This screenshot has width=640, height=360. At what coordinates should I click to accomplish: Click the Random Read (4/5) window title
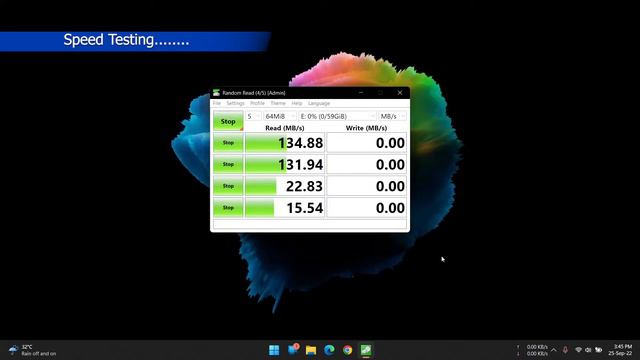pos(254,93)
